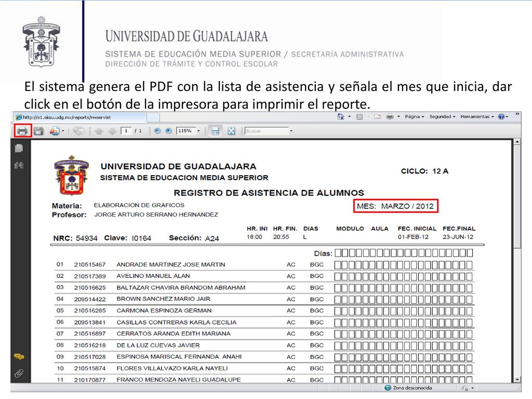Click the share/collaborate icon in PDF toolbar
Image resolution: width=532 pixels, height=399 pixels.
54,131
